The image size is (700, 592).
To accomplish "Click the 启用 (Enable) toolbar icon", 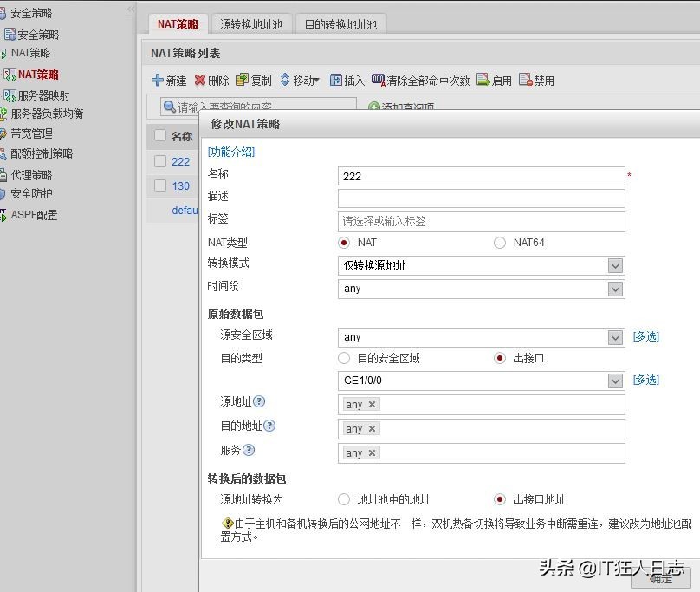I will pyautogui.click(x=483, y=81).
